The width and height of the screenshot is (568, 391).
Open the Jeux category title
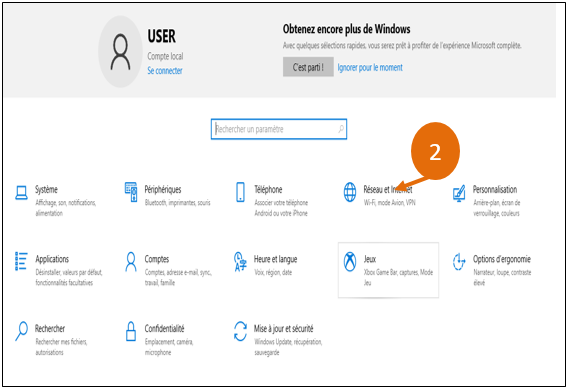[x=370, y=259]
